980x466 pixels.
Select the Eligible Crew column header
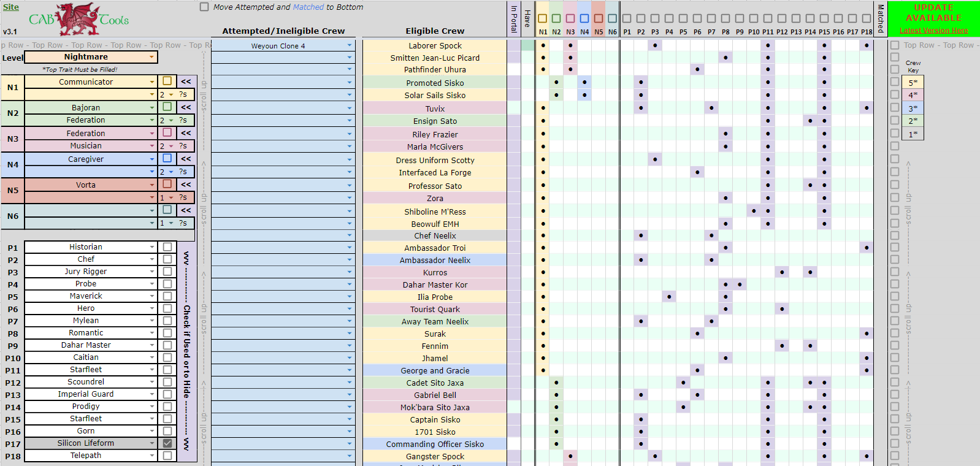point(435,31)
